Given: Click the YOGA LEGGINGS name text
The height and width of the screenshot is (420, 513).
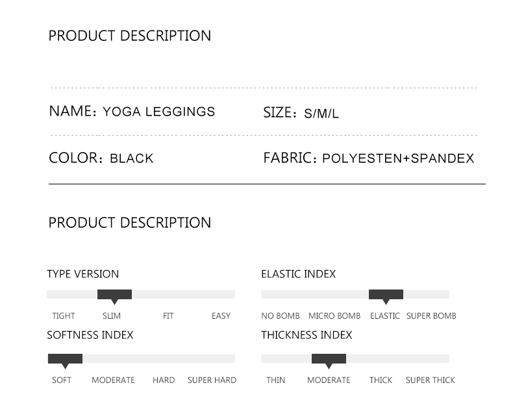Looking at the screenshot, I should tap(158, 112).
